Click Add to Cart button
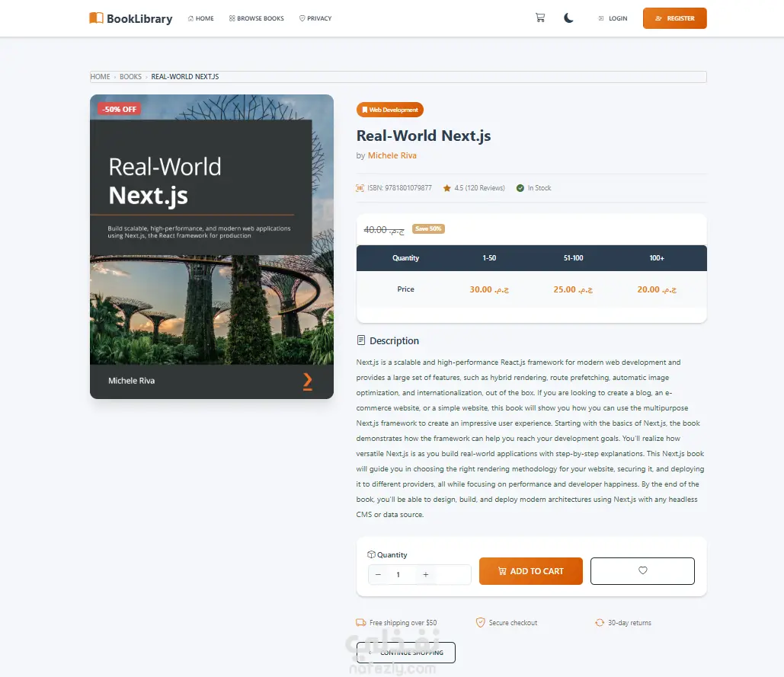The height and width of the screenshot is (677, 784). tap(530, 571)
